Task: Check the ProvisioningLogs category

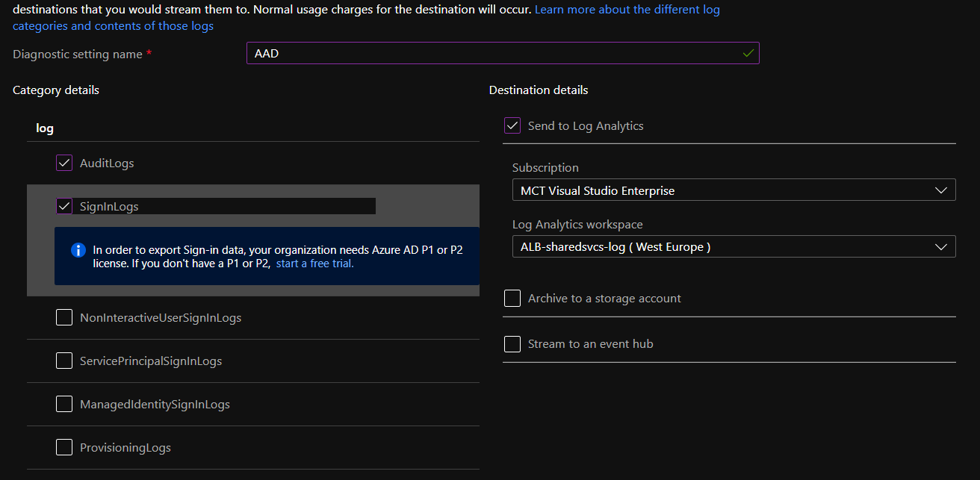Action: [64, 446]
